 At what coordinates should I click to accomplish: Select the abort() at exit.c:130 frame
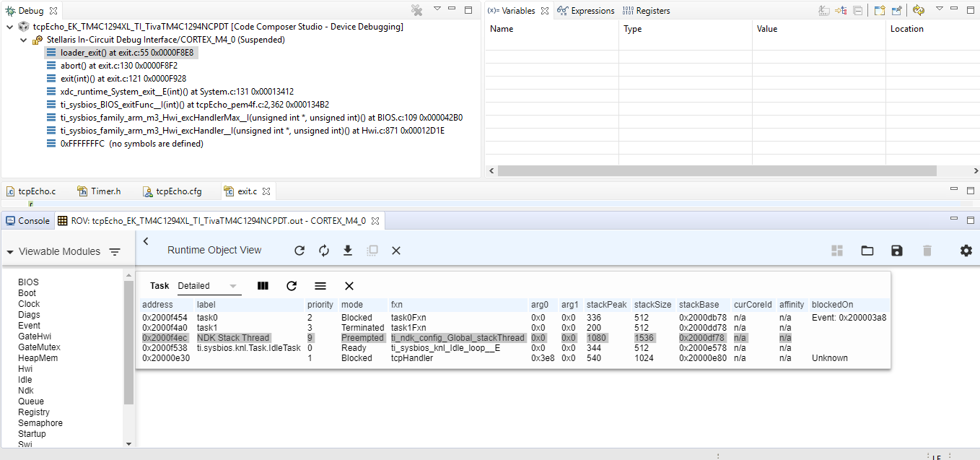[x=112, y=66]
